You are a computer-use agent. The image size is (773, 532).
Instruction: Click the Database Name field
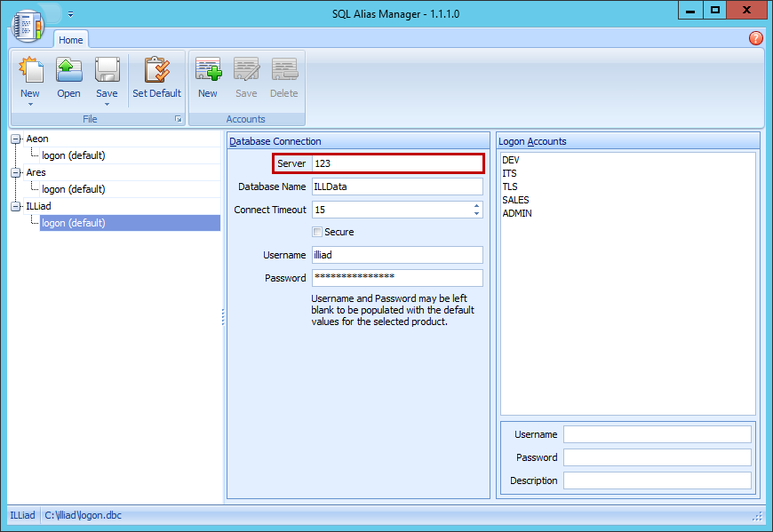pyautogui.click(x=397, y=186)
